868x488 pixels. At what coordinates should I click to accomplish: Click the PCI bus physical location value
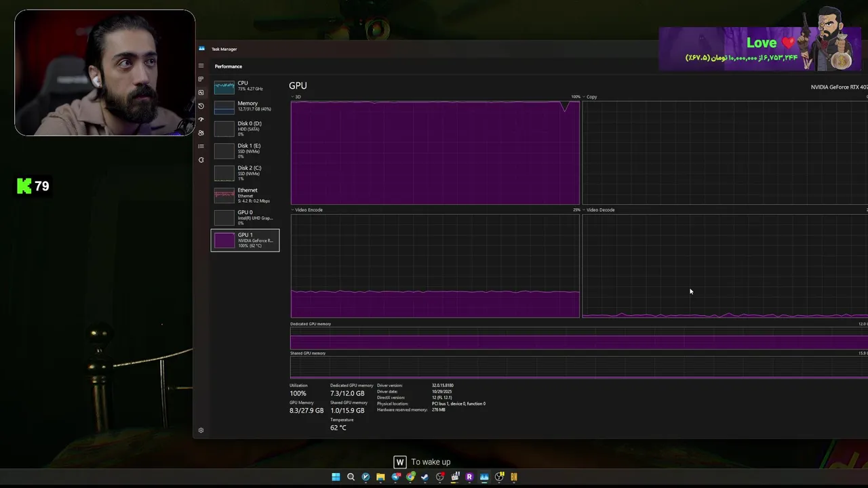point(458,404)
